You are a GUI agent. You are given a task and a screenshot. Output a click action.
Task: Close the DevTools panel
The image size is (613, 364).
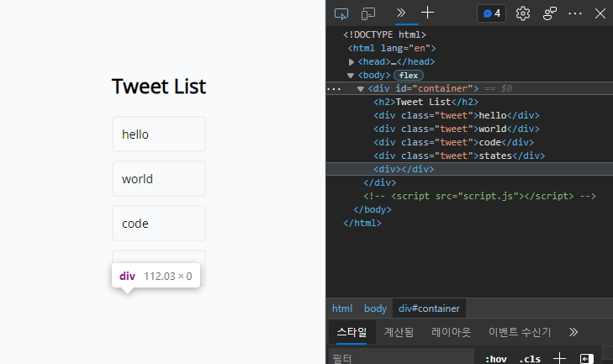pos(600,13)
